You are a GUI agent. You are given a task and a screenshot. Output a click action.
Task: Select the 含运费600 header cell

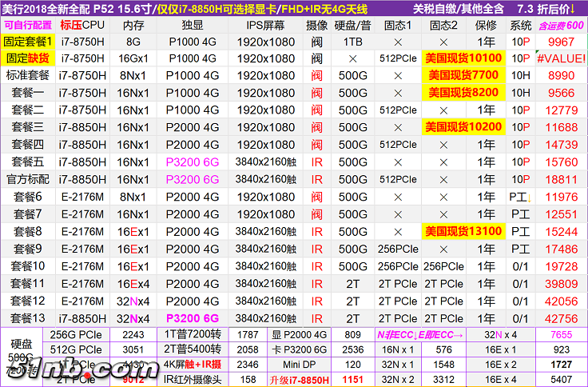coord(561,26)
